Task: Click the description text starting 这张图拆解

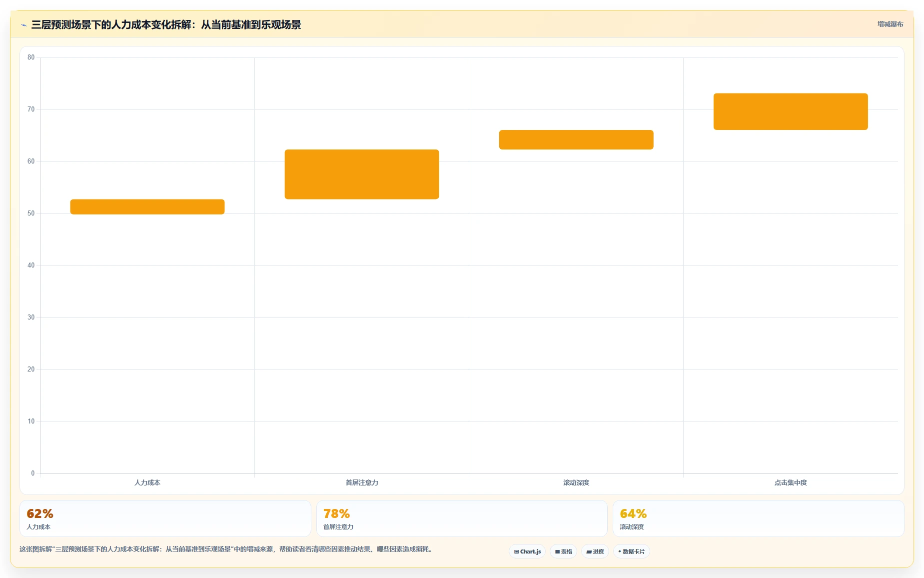Action: pos(227,549)
